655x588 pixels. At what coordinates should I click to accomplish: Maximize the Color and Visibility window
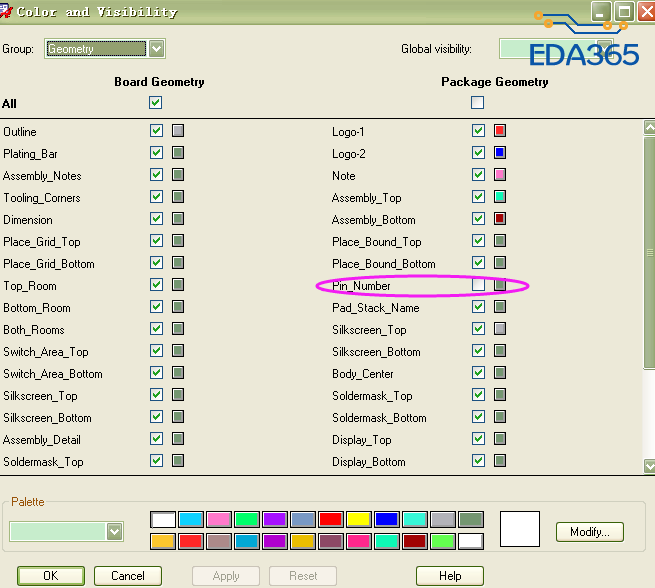[x=624, y=11]
